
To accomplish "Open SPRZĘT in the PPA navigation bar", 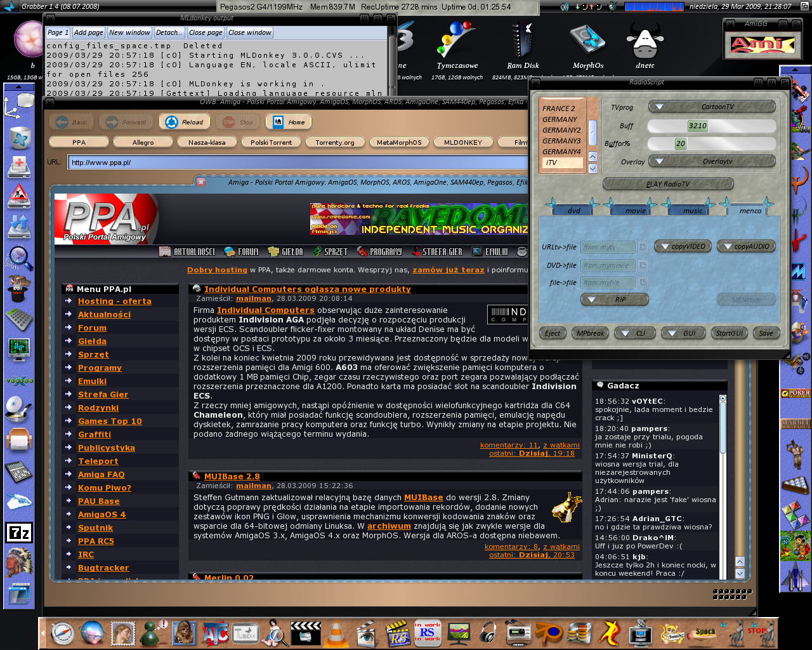I will (x=330, y=252).
